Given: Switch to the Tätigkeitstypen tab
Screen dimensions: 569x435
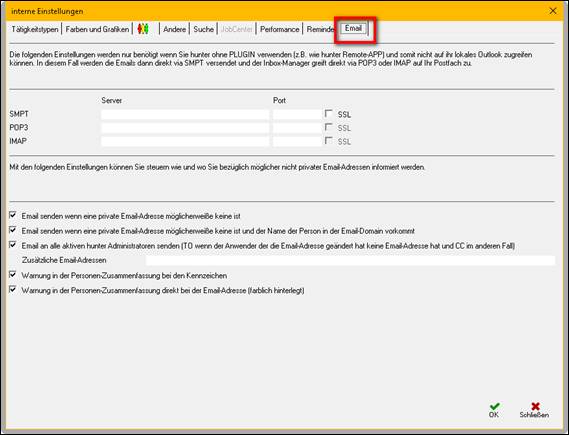Looking at the screenshot, I should coord(35,29).
